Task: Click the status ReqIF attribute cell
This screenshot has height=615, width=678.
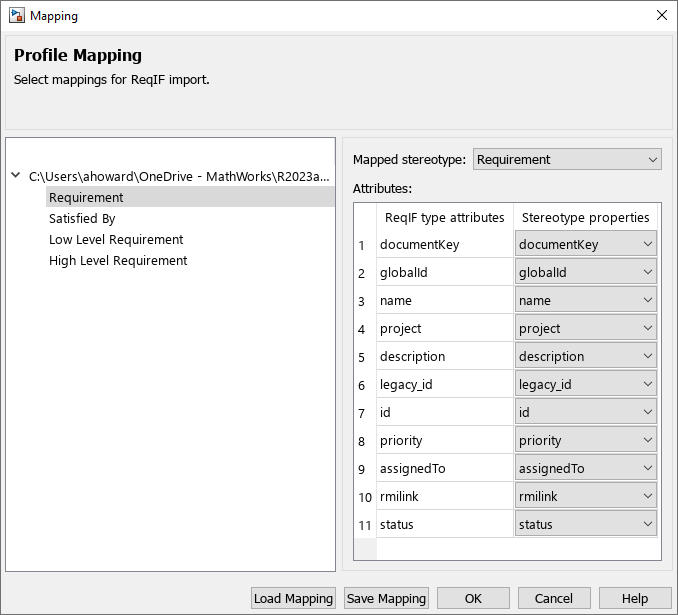Action: 445,525
